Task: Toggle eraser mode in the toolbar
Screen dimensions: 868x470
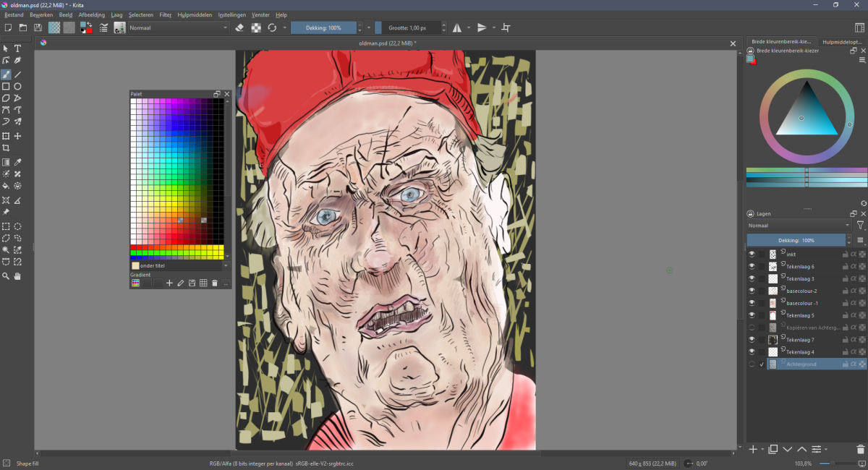Action: (x=240, y=27)
